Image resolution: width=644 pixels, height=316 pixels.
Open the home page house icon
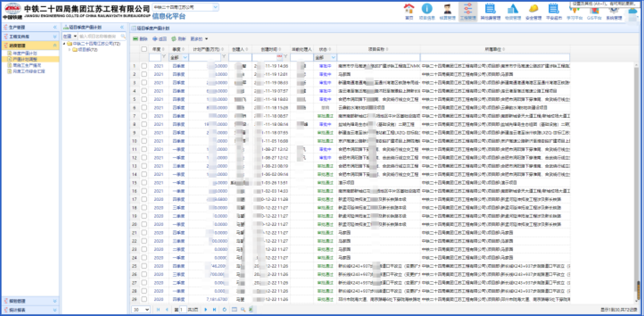(x=409, y=9)
